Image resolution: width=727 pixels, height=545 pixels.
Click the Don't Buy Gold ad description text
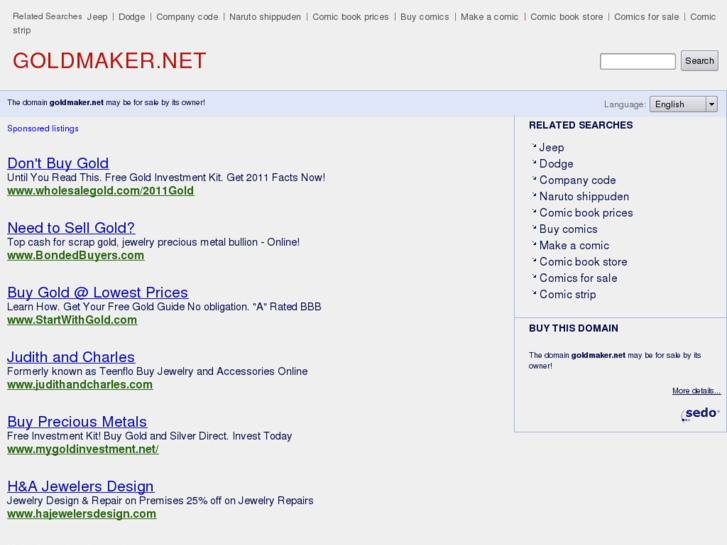[166, 178]
